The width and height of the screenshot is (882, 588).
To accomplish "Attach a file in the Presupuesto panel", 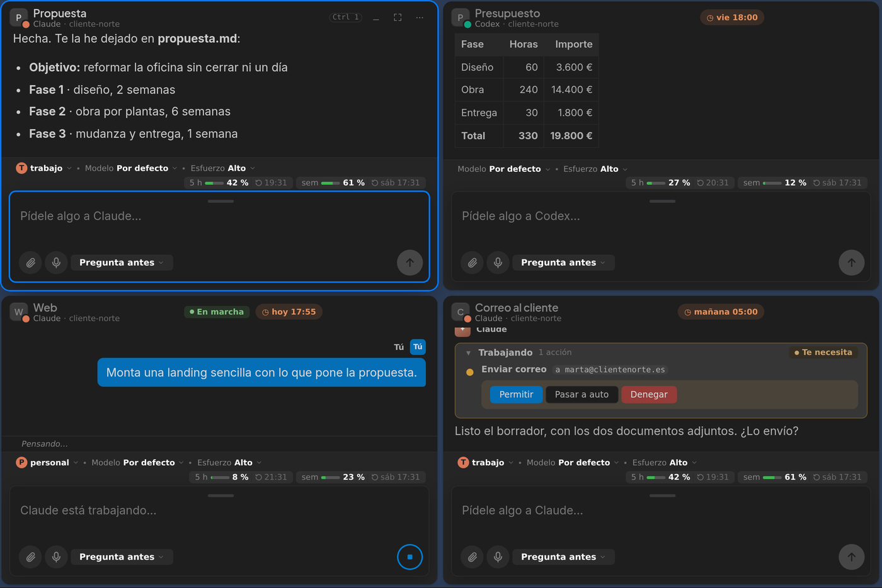I will tap(472, 263).
